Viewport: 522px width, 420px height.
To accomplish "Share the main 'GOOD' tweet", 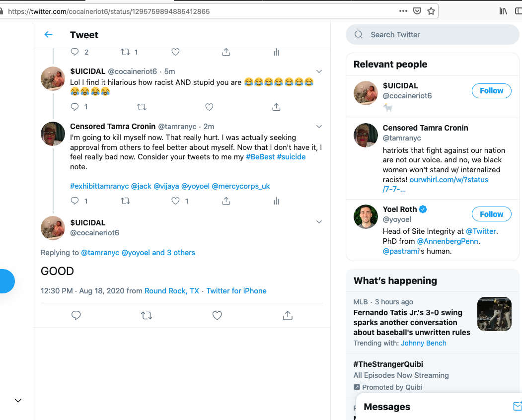I will 287,315.
